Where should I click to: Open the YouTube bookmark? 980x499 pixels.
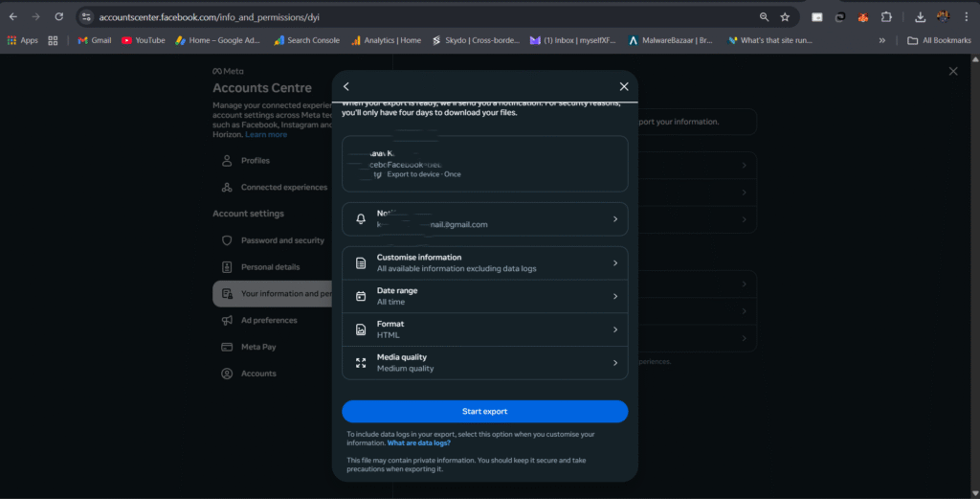point(144,40)
